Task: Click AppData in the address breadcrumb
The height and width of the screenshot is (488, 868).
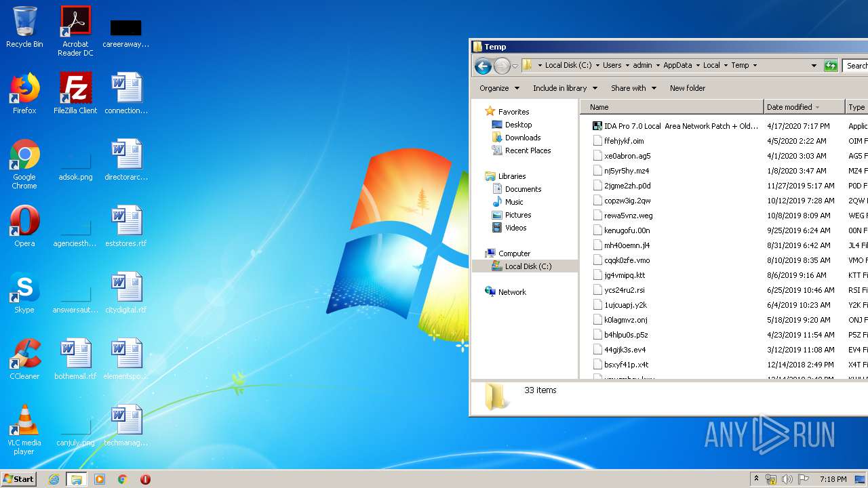Action: pos(677,66)
